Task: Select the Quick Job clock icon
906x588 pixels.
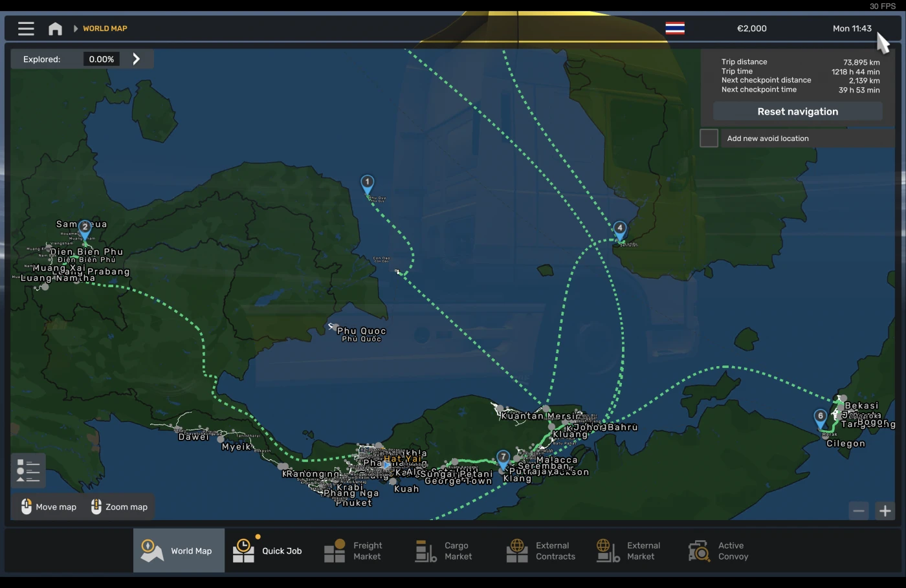Action: tap(243, 549)
